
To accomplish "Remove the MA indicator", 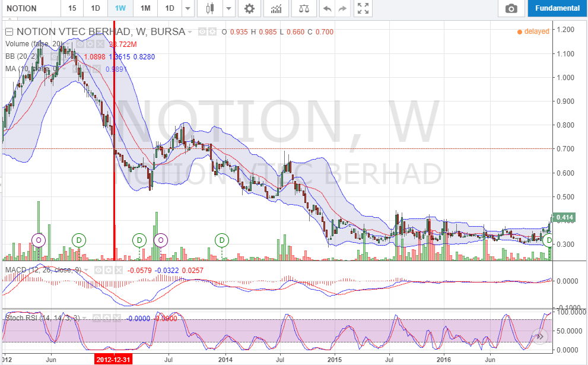I will point(97,69).
